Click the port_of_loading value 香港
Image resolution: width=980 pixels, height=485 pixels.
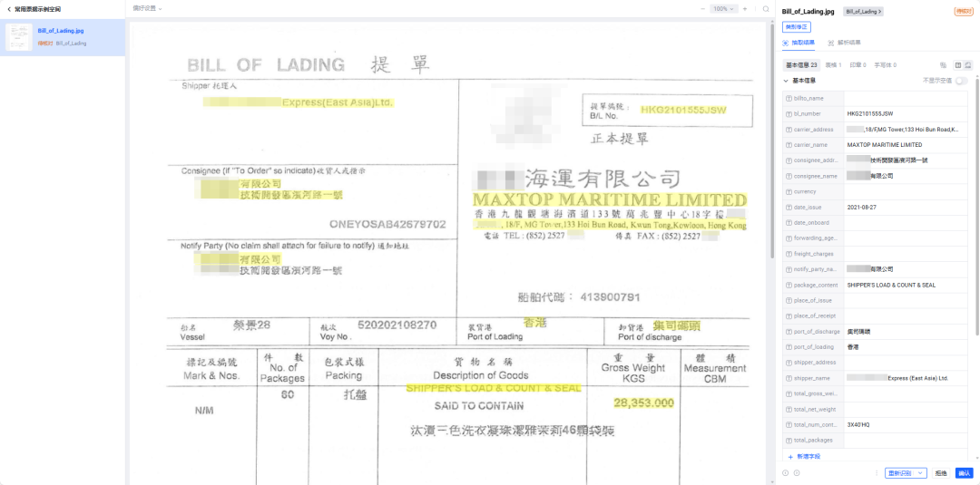[852, 347]
